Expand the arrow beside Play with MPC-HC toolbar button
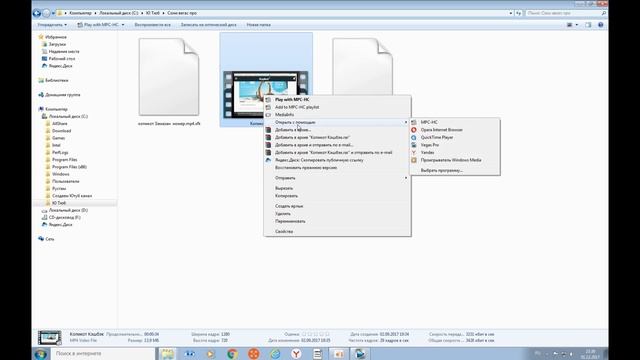Viewport: 640px width, 360px height. (123, 25)
